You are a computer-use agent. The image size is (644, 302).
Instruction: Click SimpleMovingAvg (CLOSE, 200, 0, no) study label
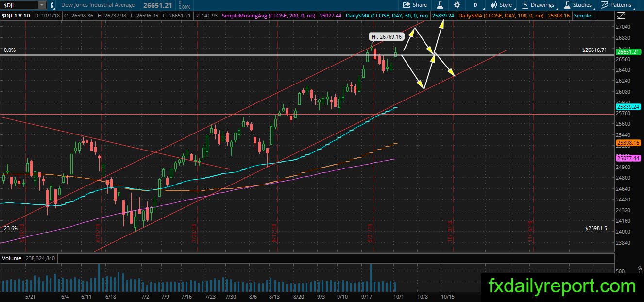[x=268, y=16]
